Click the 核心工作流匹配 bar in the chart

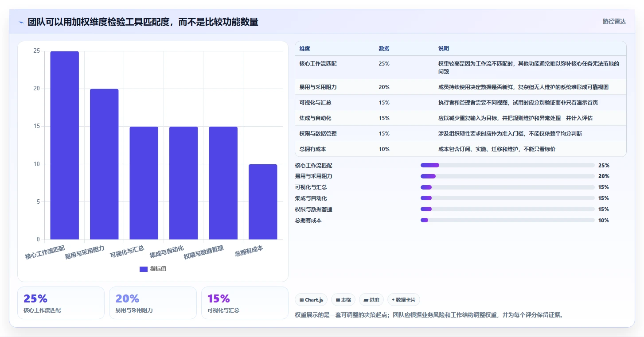(x=64, y=145)
